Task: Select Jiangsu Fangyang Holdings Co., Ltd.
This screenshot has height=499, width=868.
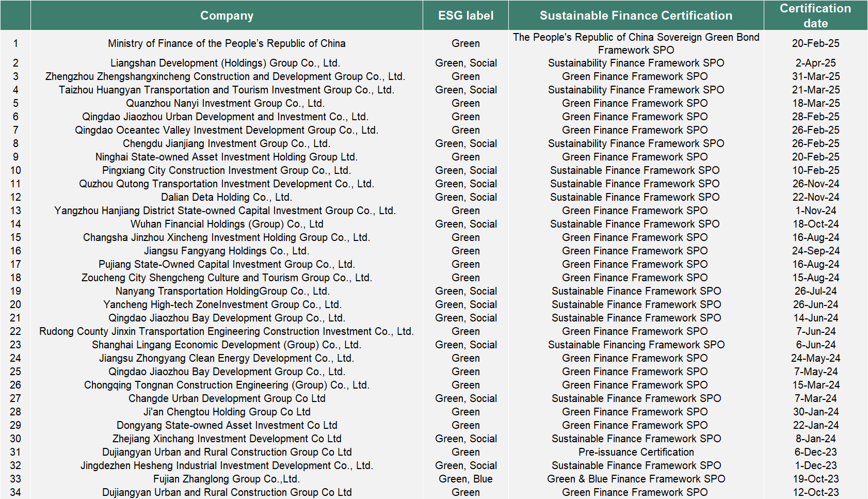Action: [226, 251]
